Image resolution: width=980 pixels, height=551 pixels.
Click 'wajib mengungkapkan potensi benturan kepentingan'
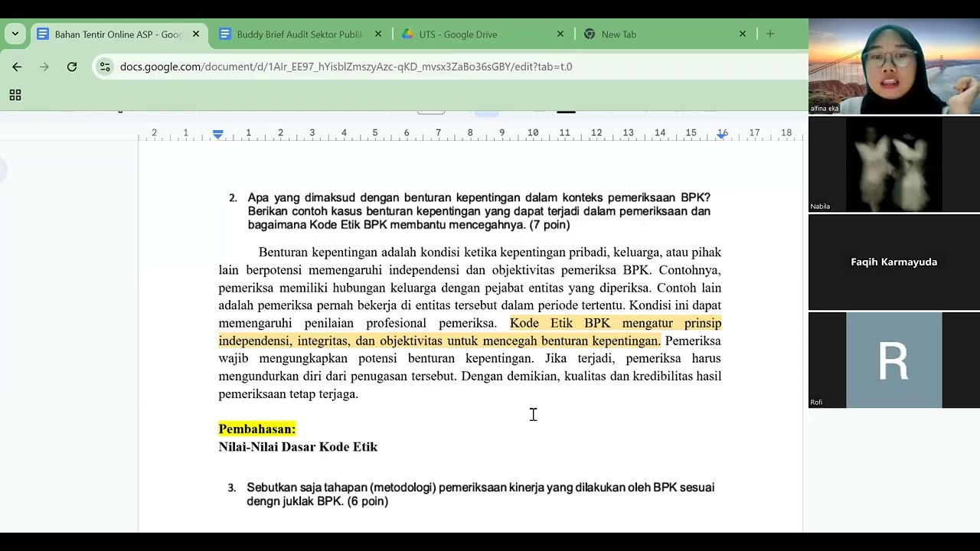376,358
